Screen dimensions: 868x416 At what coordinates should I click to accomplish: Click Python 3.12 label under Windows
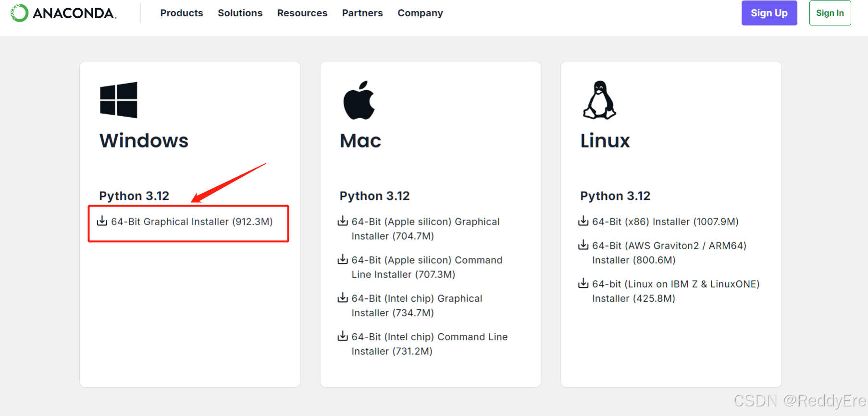click(x=134, y=196)
